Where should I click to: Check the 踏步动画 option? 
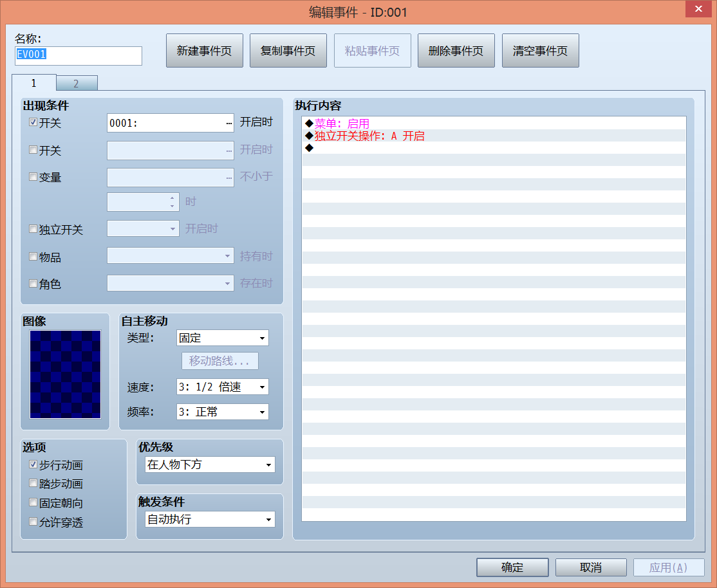(33, 483)
